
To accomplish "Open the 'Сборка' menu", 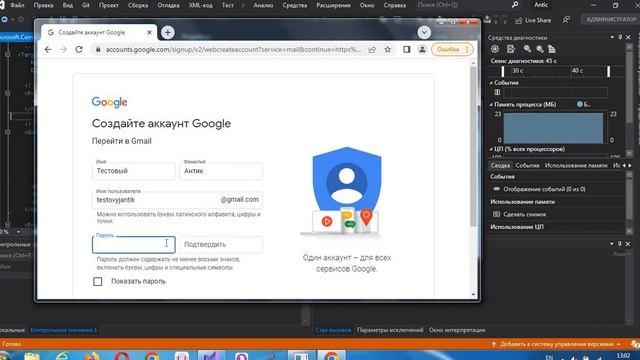I will coord(138,5).
